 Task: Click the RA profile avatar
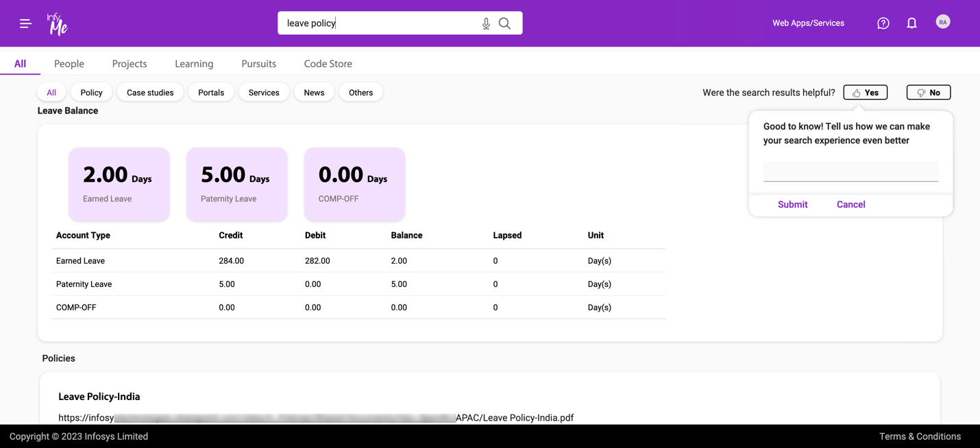[x=943, y=21]
